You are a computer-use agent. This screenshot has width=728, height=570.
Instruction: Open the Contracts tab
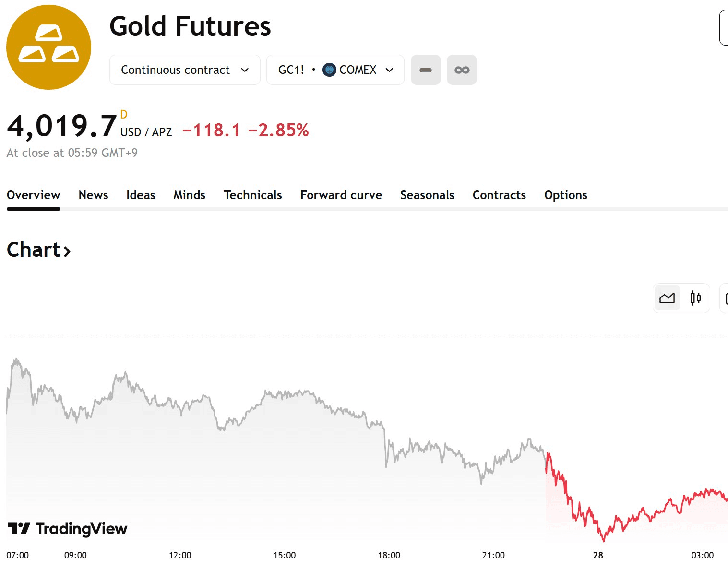(499, 195)
